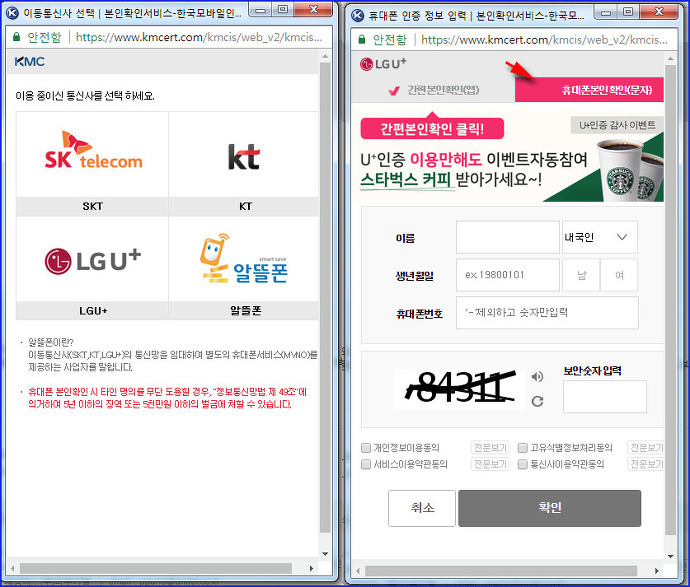Check 고유식별정보처리동의 checkbox

click(522, 448)
